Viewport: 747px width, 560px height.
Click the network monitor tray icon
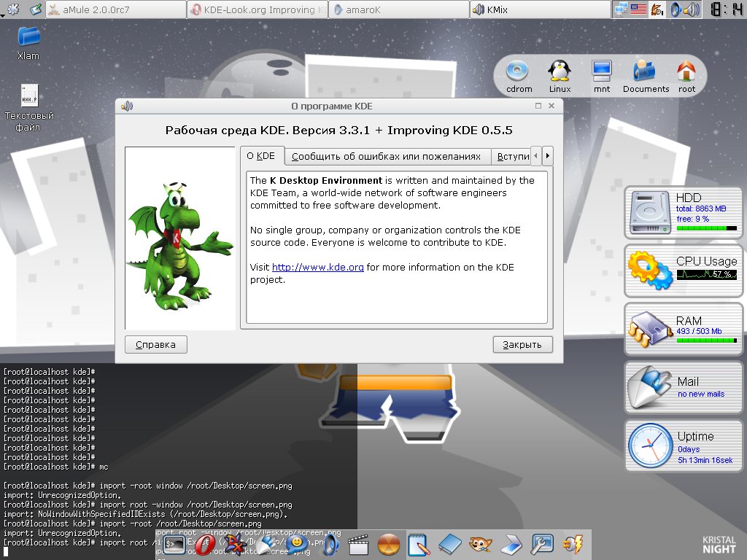(x=621, y=9)
